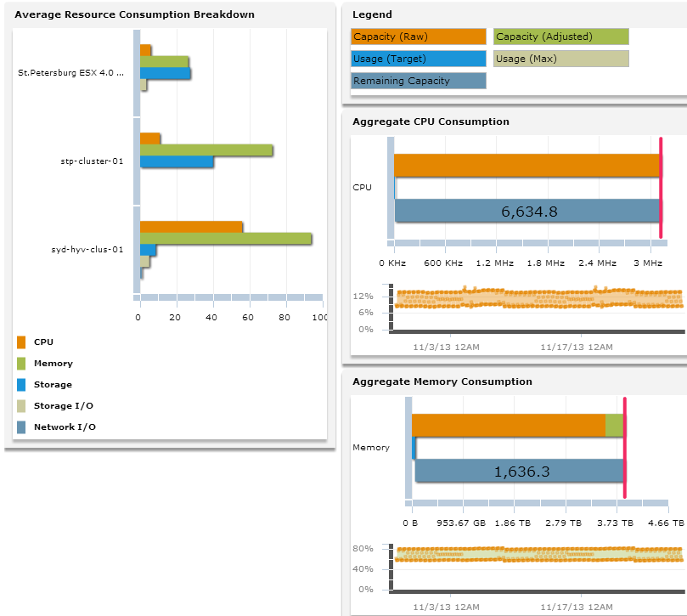Screen dimensions: 687x616
Task: Click the Memory remaining capacity bar 1,636.3
Action: tap(520, 471)
